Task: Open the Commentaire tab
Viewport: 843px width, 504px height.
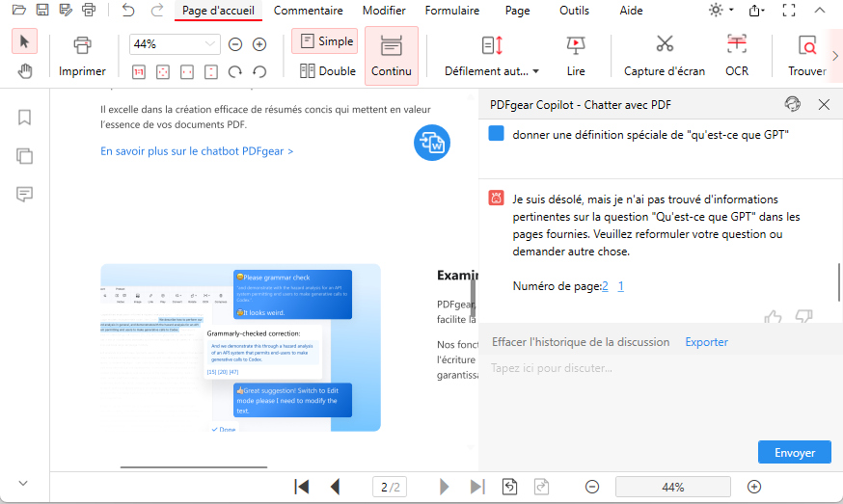Action: (x=308, y=11)
